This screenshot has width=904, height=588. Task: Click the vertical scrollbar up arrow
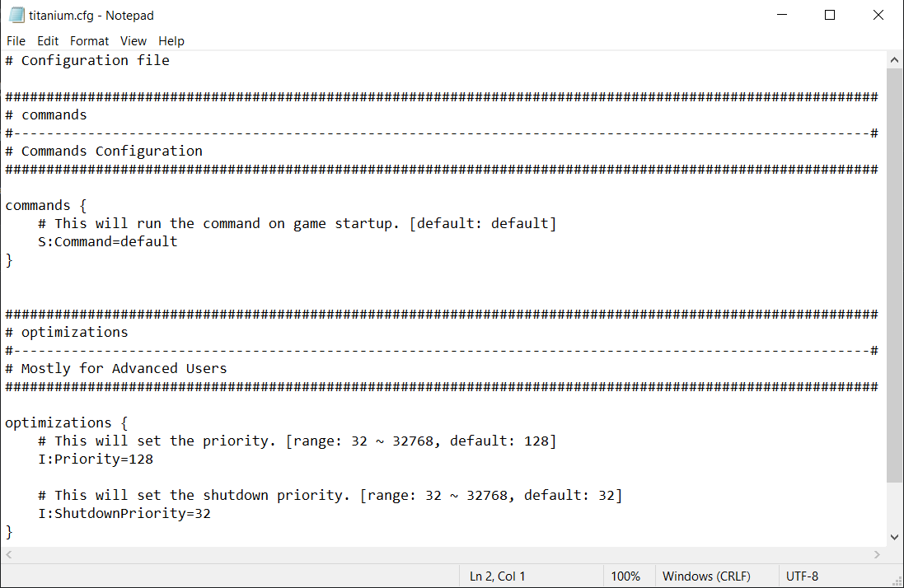tap(895, 60)
